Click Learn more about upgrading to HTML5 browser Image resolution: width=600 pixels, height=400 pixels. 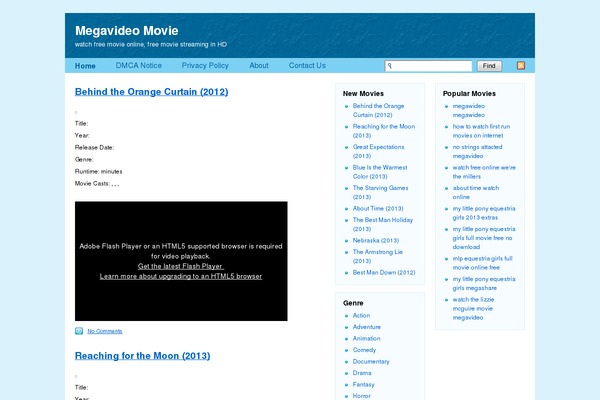click(181, 276)
